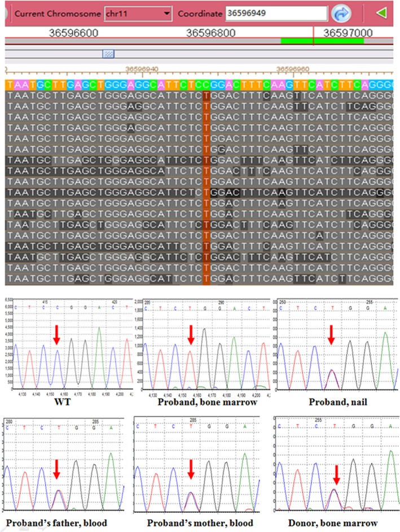Click the 'WT' caption
The height and width of the screenshot is (532, 400).
pyautogui.click(x=63, y=402)
